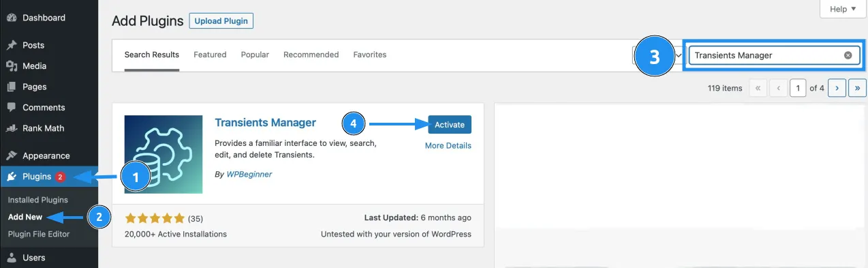Click the plugin description text
This screenshot has width=868, height=268.
296,149
